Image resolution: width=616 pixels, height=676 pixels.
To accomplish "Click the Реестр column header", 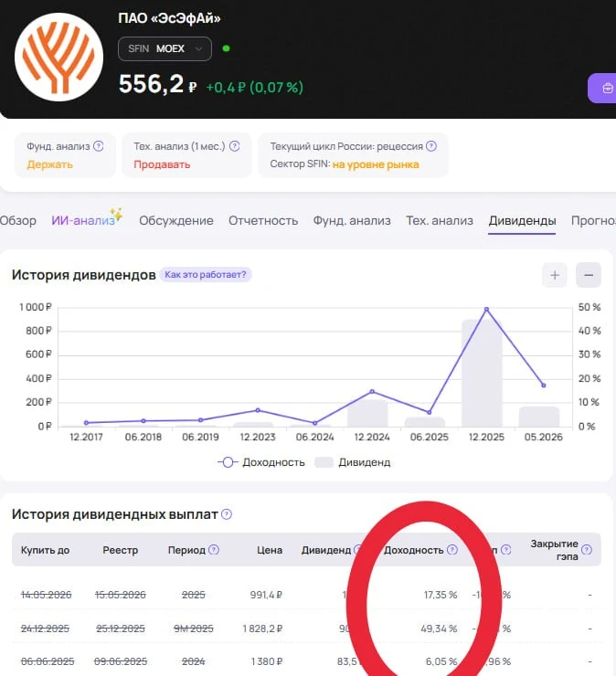I will (121, 550).
